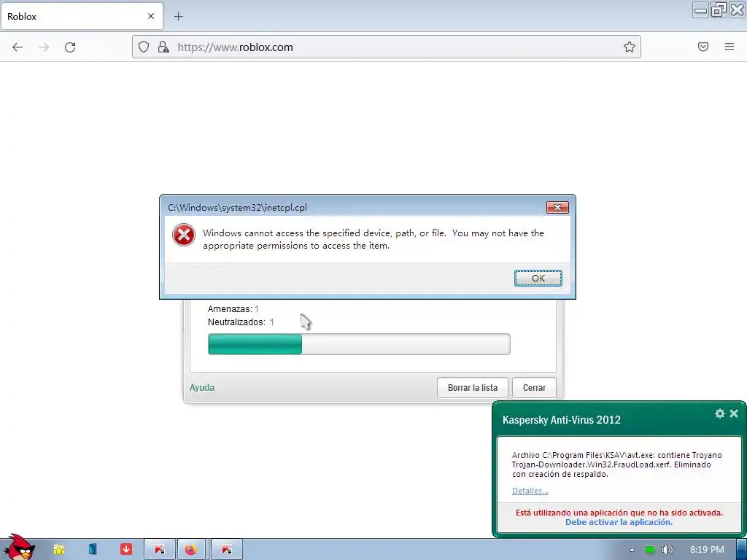Click the Show Desktop strip
The width and height of the screenshot is (747, 560).
742,550
